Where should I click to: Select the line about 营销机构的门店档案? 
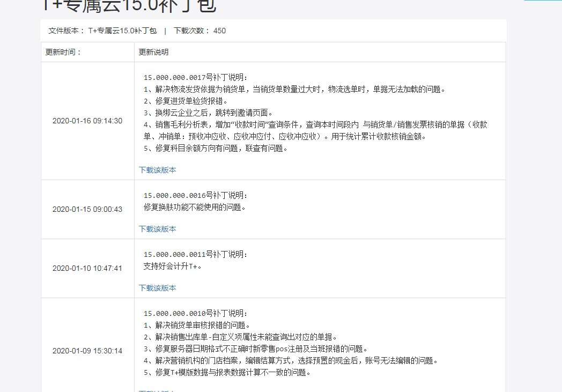tap(291, 361)
